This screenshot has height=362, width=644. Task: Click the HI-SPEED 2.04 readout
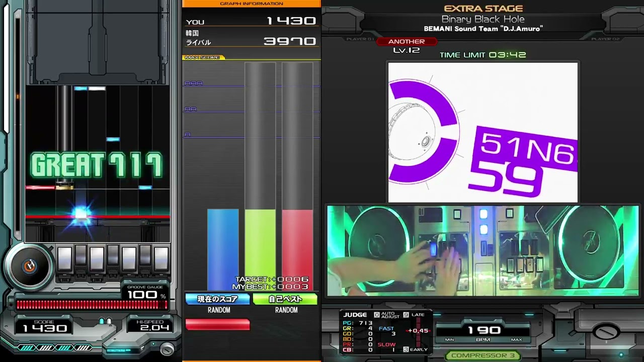pos(150,325)
